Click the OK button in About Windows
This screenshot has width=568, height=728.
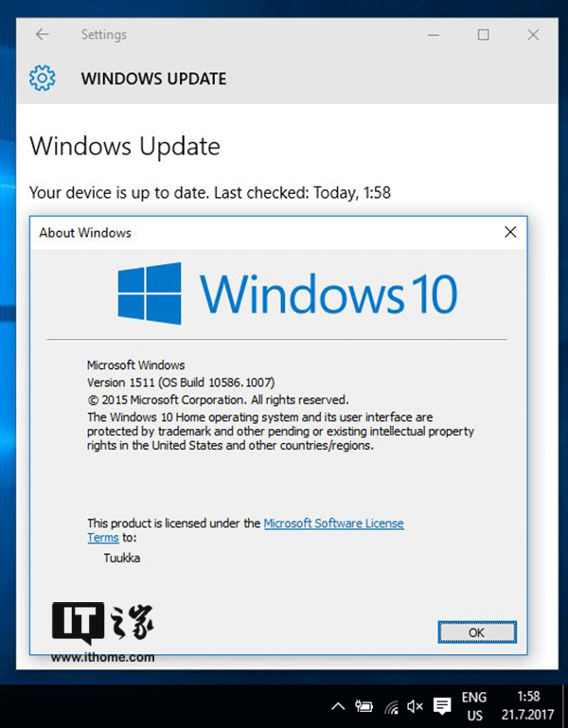pos(477,631)
